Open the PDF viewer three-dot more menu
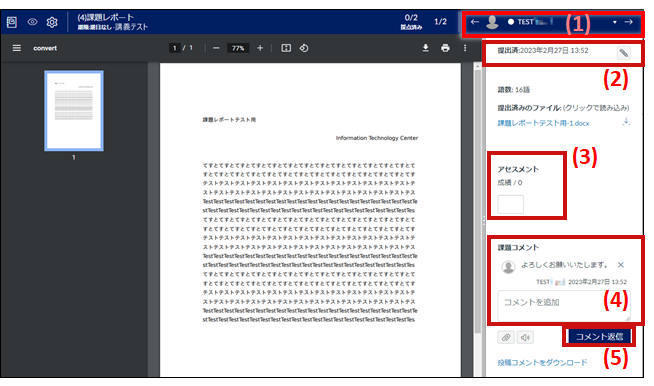The width and height of the screenshot is (654, 386). 465,48
